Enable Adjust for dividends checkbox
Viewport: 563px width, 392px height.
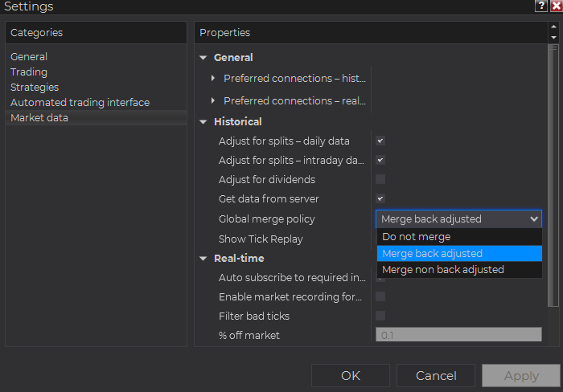(x=380, y=179)
